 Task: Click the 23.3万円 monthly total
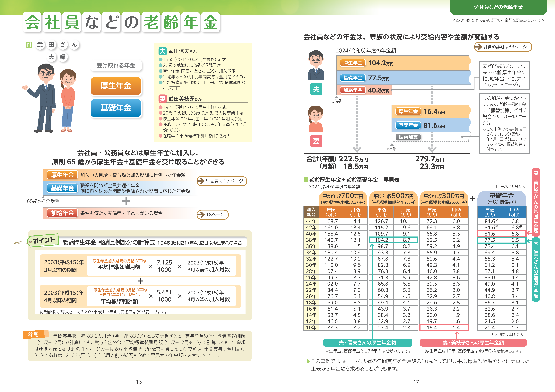coord(432,167)
